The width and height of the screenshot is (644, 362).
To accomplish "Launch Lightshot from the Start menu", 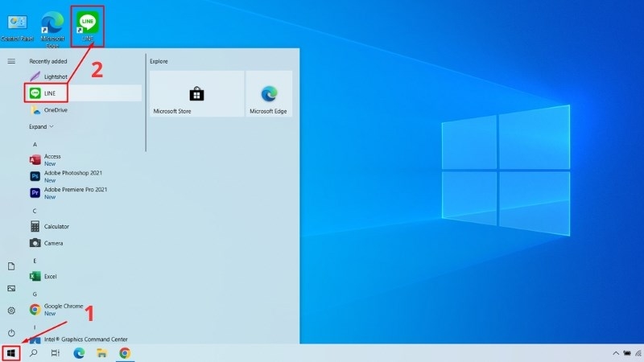I will tap(55, 76).
